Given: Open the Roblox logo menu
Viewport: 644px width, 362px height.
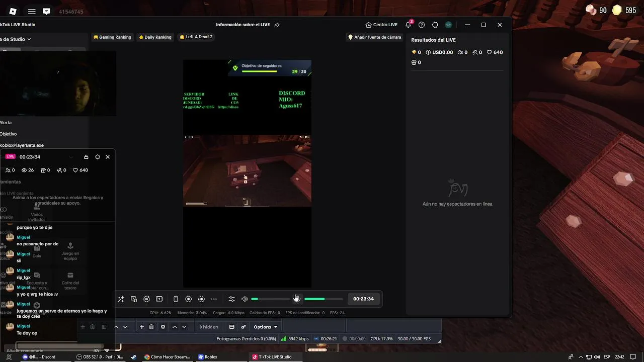Looking at the screenshot, I should click(13, 11).
